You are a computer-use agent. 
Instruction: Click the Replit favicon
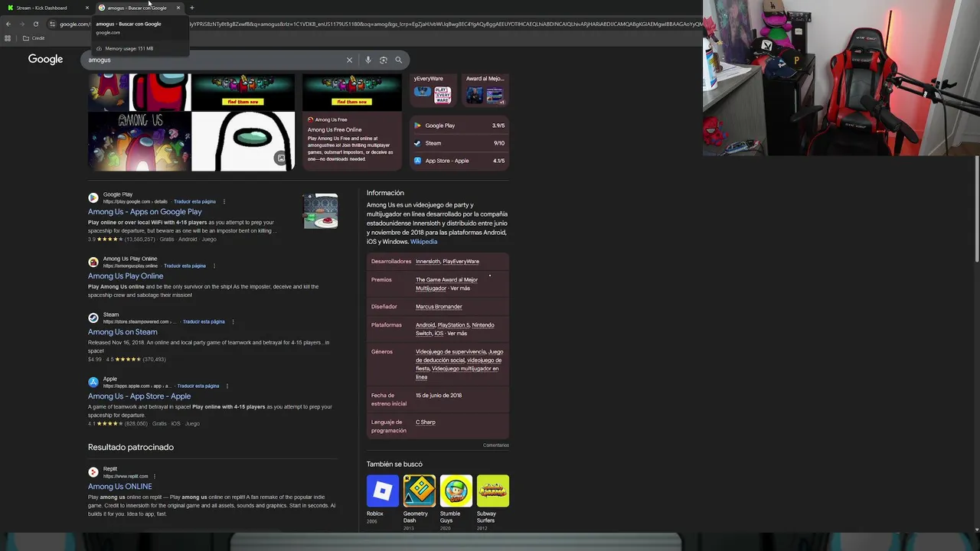[93, 472]
